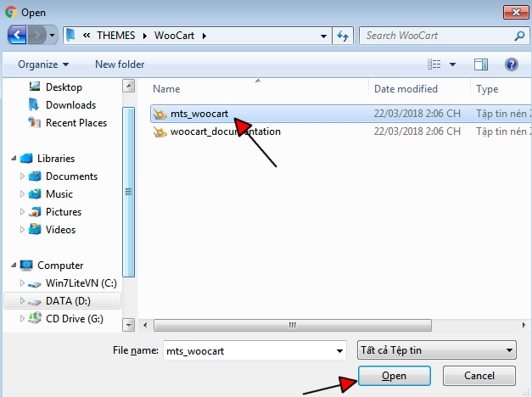This screenshot has height=397, width=532.
Task: Click the horizontal scrollbar in file list
Action: (293, 325)
